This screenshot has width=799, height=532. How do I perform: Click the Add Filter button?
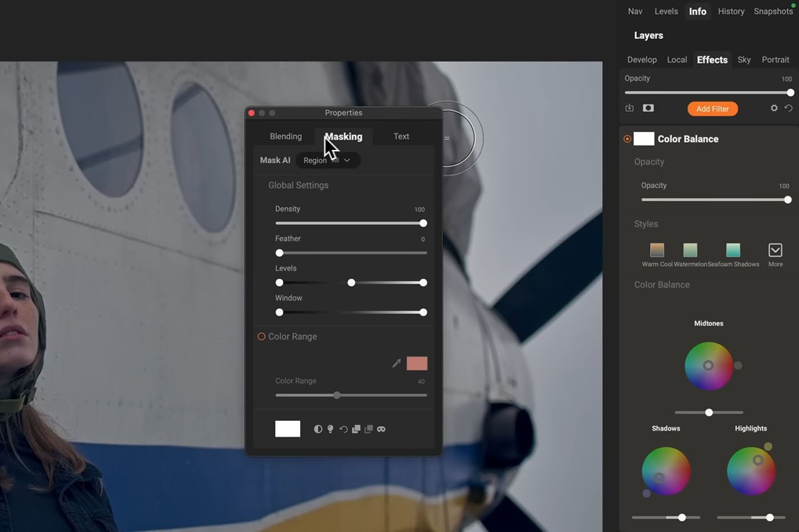(x=713, y=108)
